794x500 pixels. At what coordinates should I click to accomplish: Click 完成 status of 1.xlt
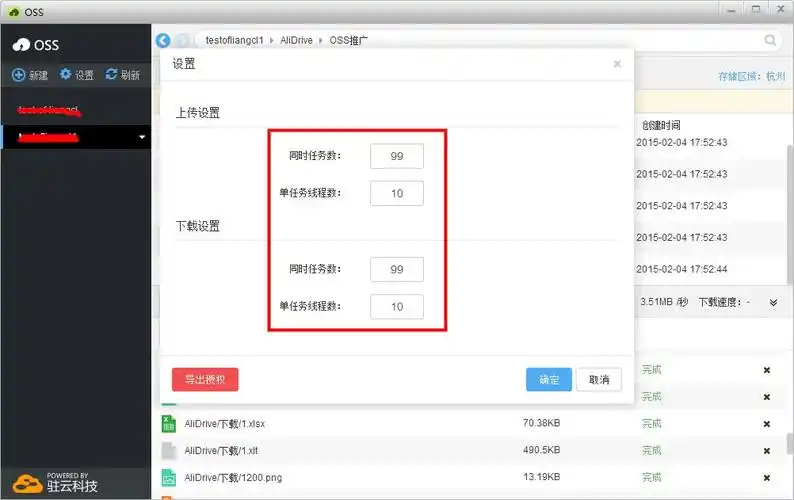(x=652, y=450)
